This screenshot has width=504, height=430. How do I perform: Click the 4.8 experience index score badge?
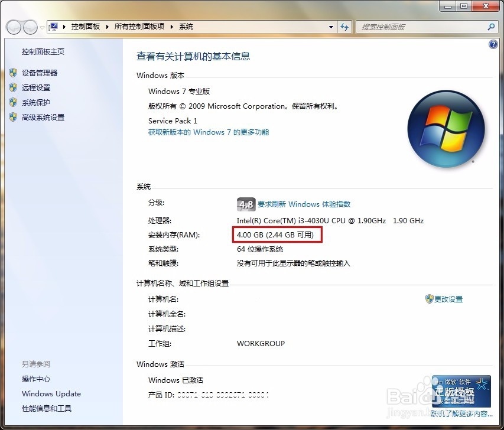pyautogui.click(x=246, y=204)
